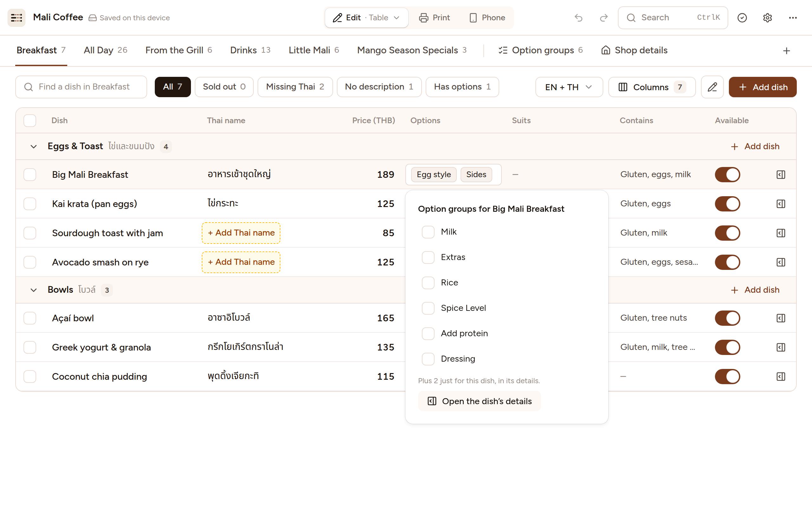Open the EN + TH language dropdown
This screenshot has height=508, width=812.
(x=569, y=87)
